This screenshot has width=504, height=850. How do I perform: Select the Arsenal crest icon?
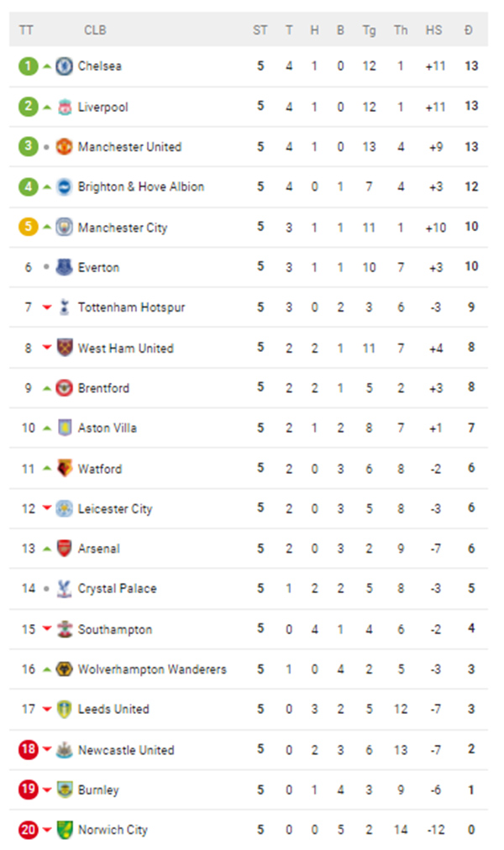pyautogui.click(x=64, y=548)
